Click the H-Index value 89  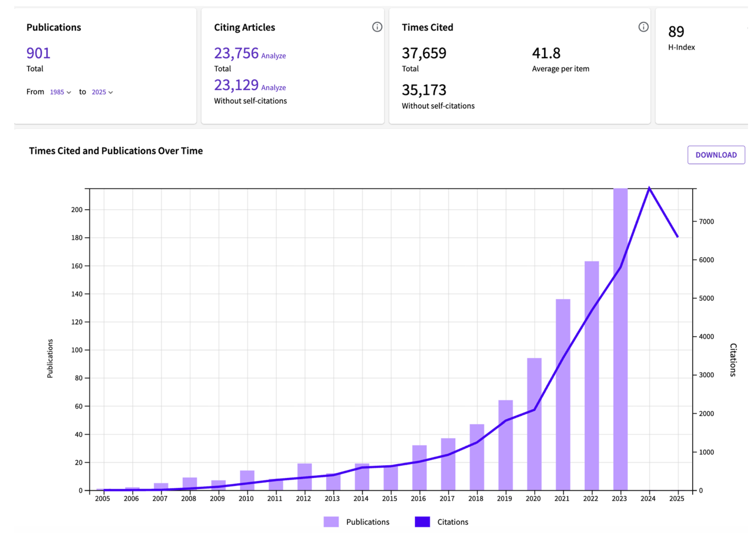click(x=676, y=32)
